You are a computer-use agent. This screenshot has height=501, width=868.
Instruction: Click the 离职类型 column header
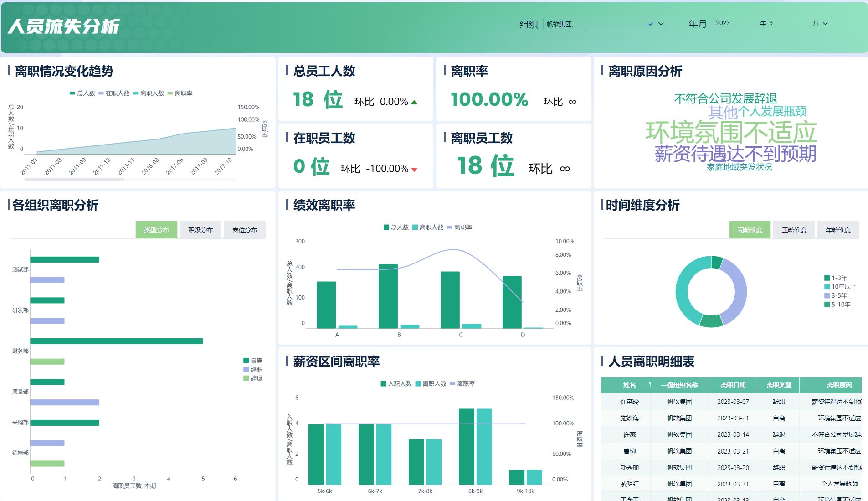point(779,385)
